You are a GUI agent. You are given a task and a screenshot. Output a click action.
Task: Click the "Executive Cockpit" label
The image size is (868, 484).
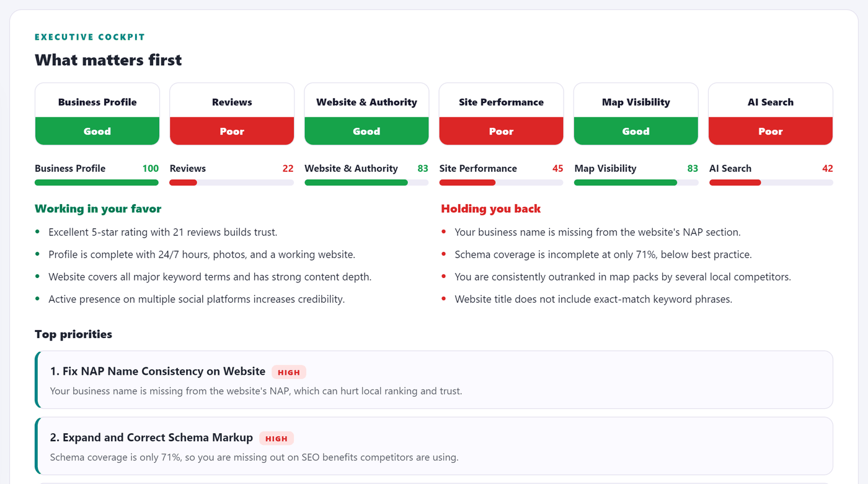(90, 37)
